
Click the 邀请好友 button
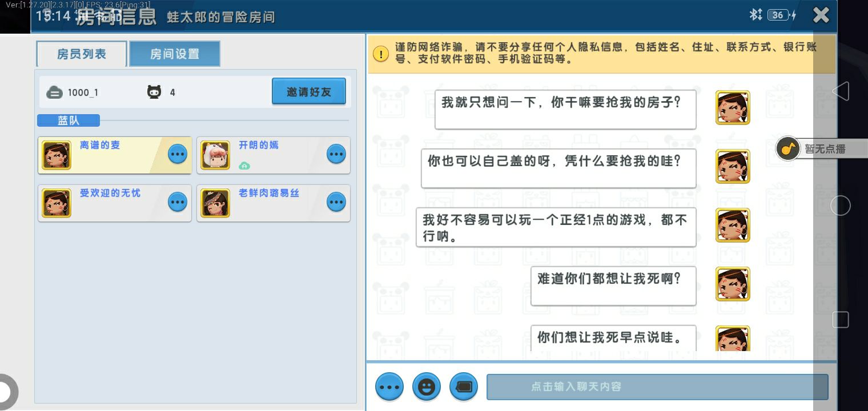pos(308,91)
